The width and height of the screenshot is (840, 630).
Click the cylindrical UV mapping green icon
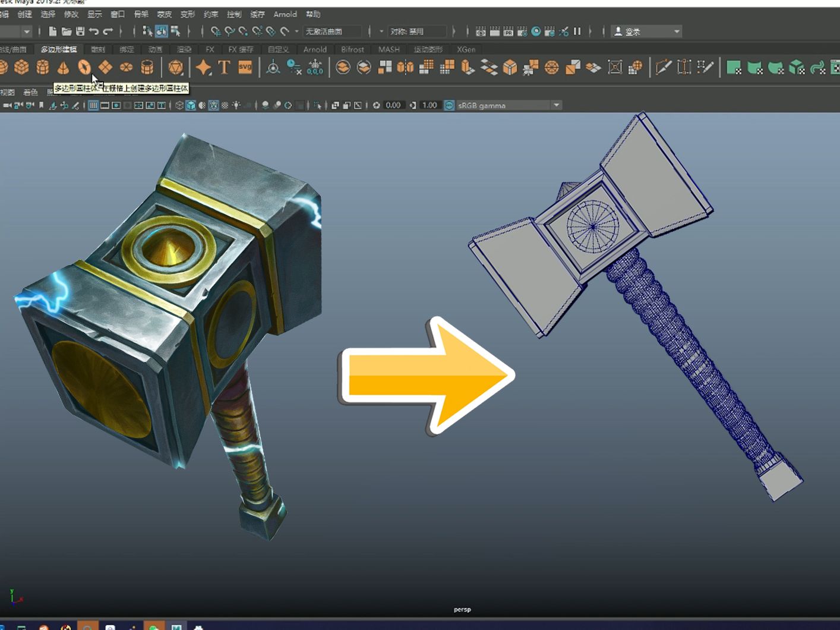tap(755, 67)
